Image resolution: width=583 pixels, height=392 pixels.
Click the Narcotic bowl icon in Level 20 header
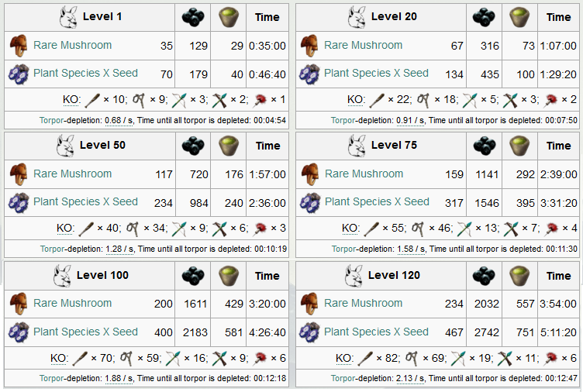[519, 17]
